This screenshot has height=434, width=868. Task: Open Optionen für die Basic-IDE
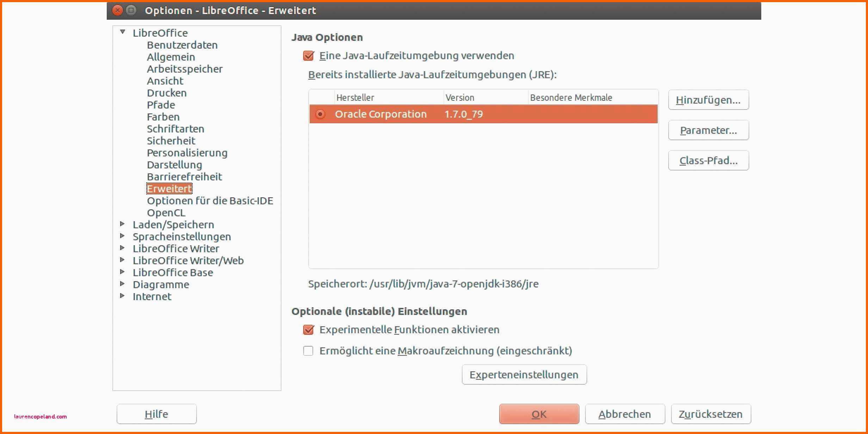coord(210,201)
